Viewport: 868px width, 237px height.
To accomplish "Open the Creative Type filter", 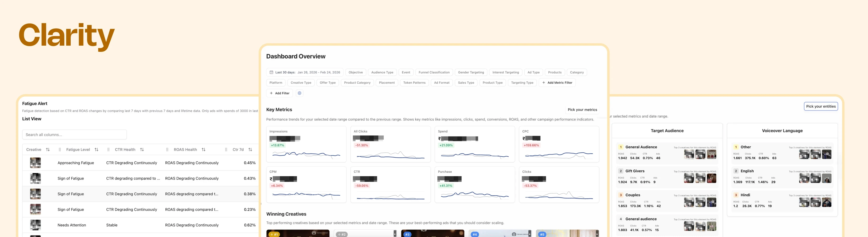I will (301, 83).
